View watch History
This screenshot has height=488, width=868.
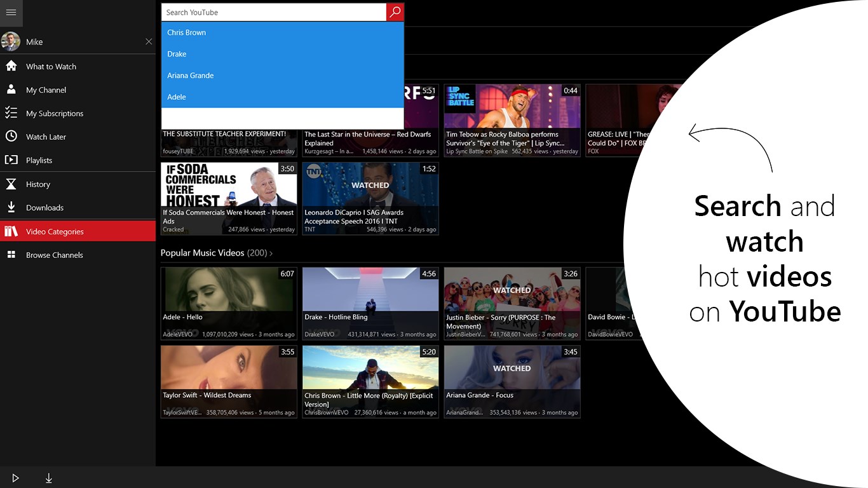[x=78, y=184]
